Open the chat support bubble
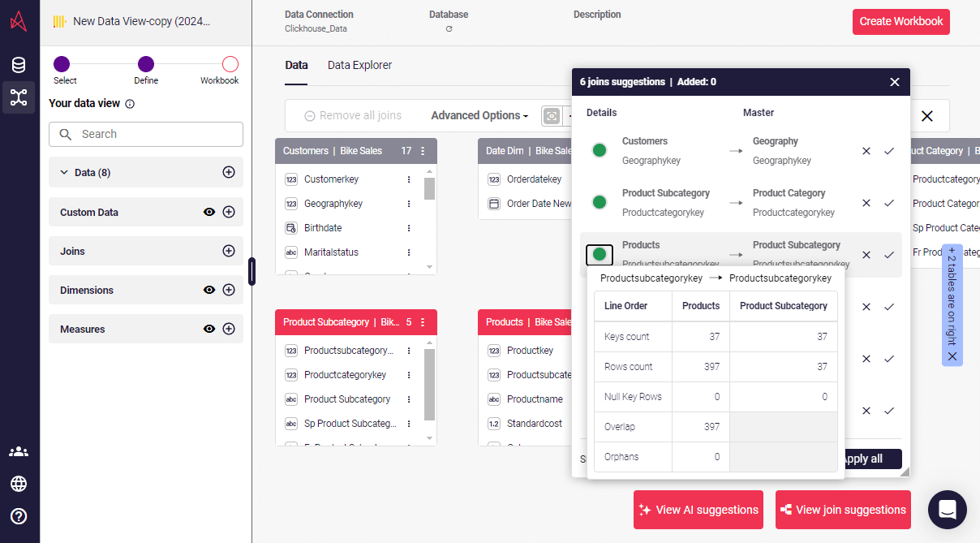980x543 pixels. click(947, 510)
